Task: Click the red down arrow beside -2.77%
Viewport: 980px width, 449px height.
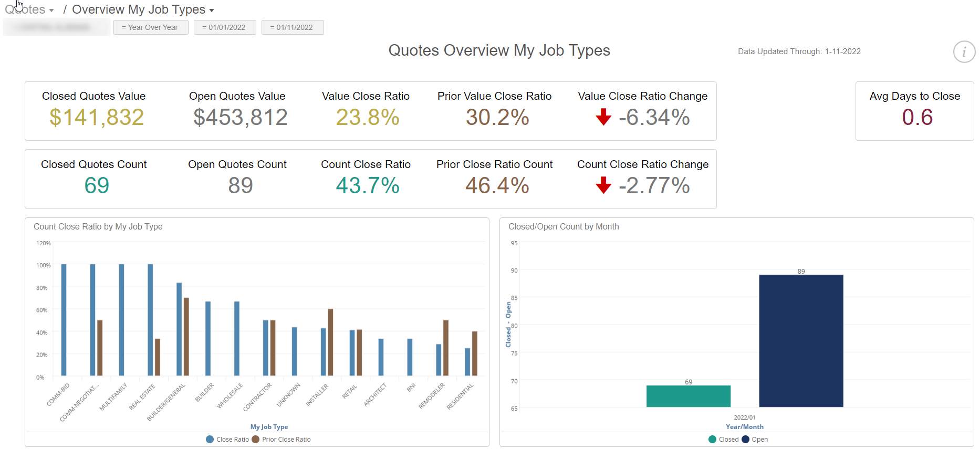Action: (603, 185)
